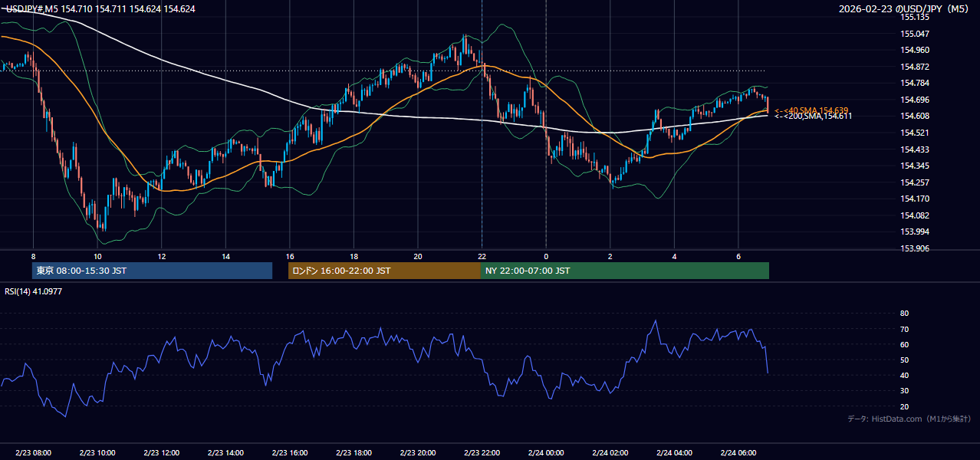The width and height of the screenshot is (980, 460).
Task: Click the 2/23 12:00 bottom time label
Action: pyautogui.click(x=161, y=453)
